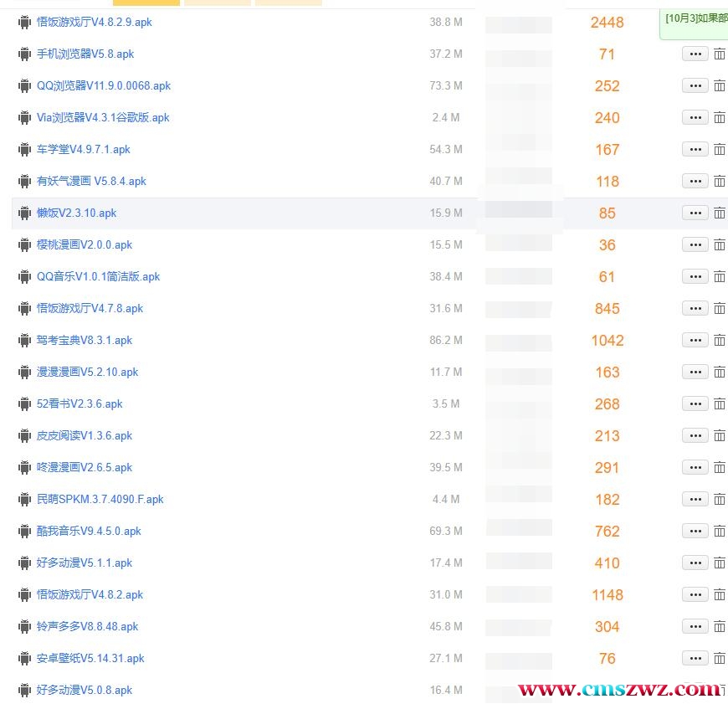Click the "..." button for 樱桃漫画V2.0.0.apk
This screenshot has width=728, height=704.
pyautogui.click(x=695, y=244)
